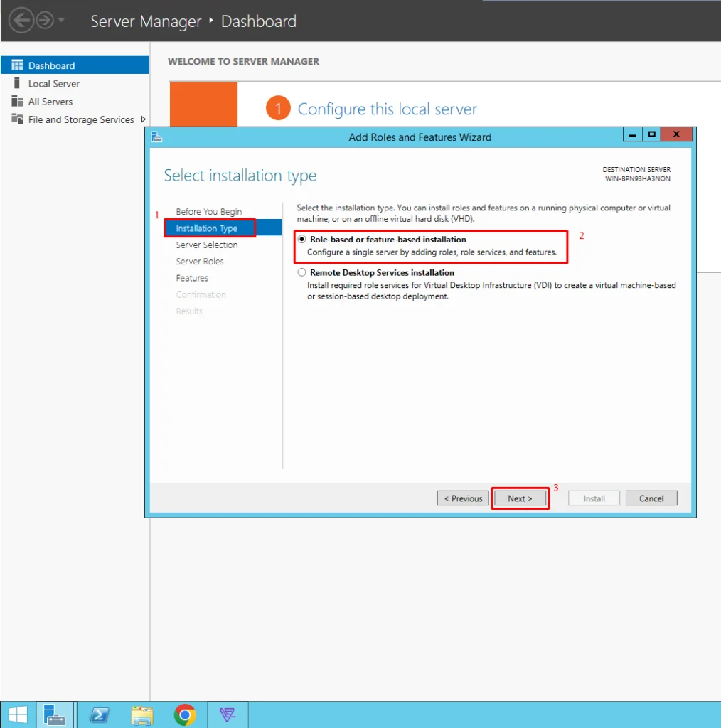Click the Confirmation step label
This screenshot has height=728, width=721.
[x=201, y=294]
